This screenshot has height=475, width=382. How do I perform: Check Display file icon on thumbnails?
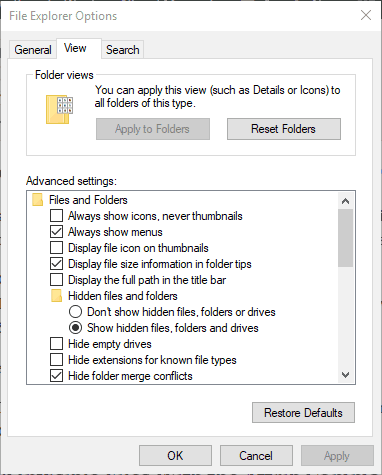pos(56,248)
